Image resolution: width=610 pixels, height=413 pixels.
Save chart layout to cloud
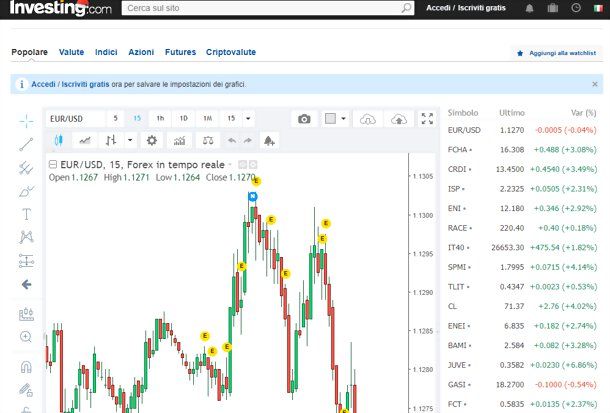[399, 119]
